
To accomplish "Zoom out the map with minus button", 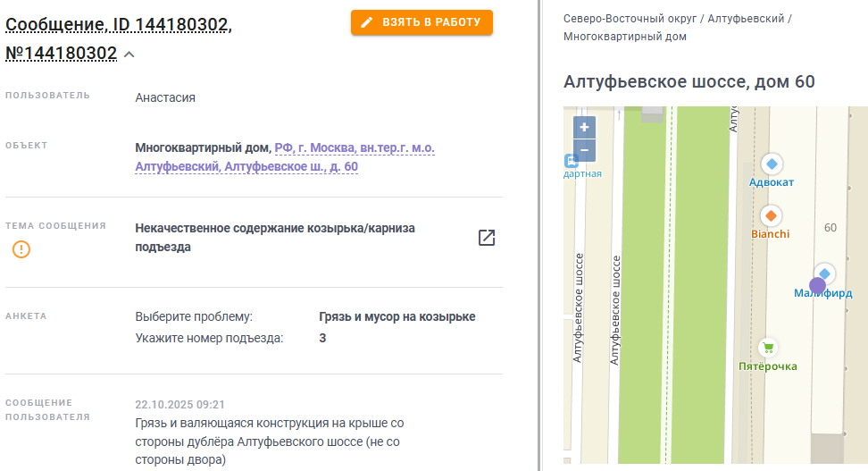I will pyautogui.click(x=584, y=151).
